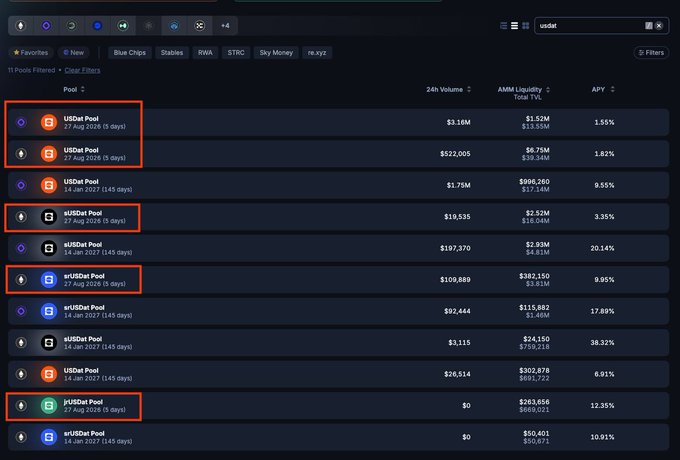Click the blue srUSDat token icon at 10.91% APY

49,437
